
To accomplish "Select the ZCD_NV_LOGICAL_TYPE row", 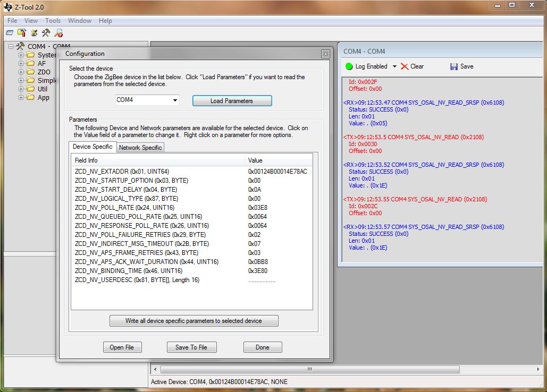I will (191, 199).
